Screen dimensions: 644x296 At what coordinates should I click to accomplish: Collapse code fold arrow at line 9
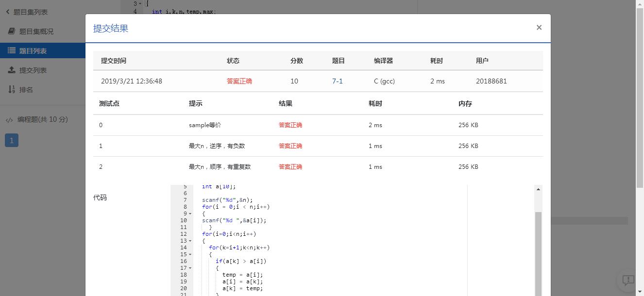pos(190,214)
